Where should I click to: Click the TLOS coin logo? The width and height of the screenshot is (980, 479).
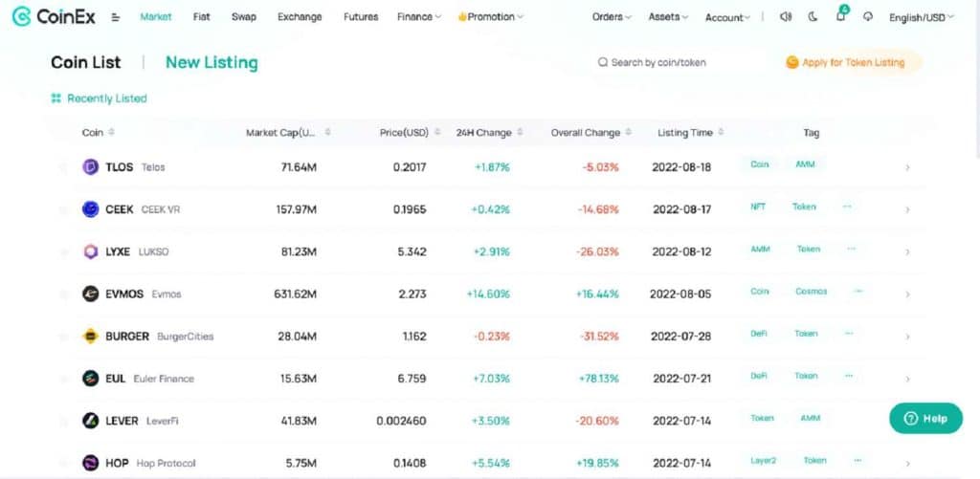pos(91,166)
